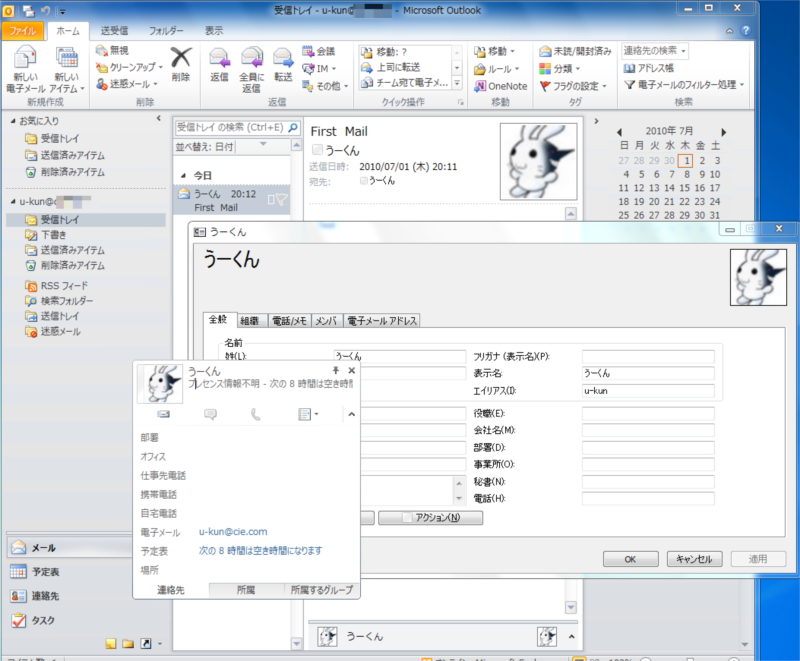Delete the selected message

click(x=181, y=64)
